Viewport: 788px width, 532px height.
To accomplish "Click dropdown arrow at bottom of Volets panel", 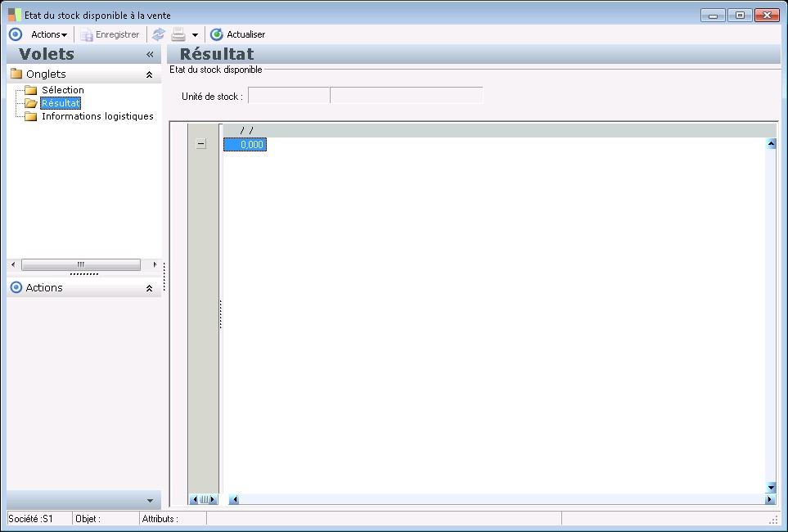I will coord(150,501).
